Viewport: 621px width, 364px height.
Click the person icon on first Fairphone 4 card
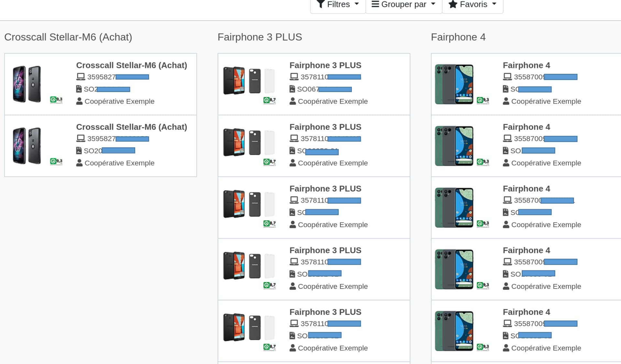[506, 101]
